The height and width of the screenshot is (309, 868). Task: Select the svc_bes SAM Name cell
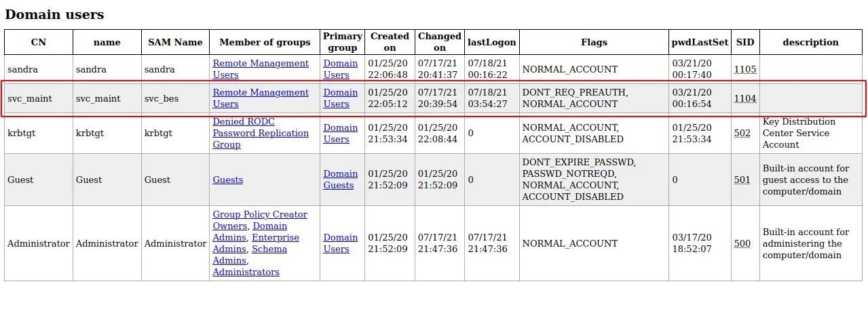(x=162, y=99)
